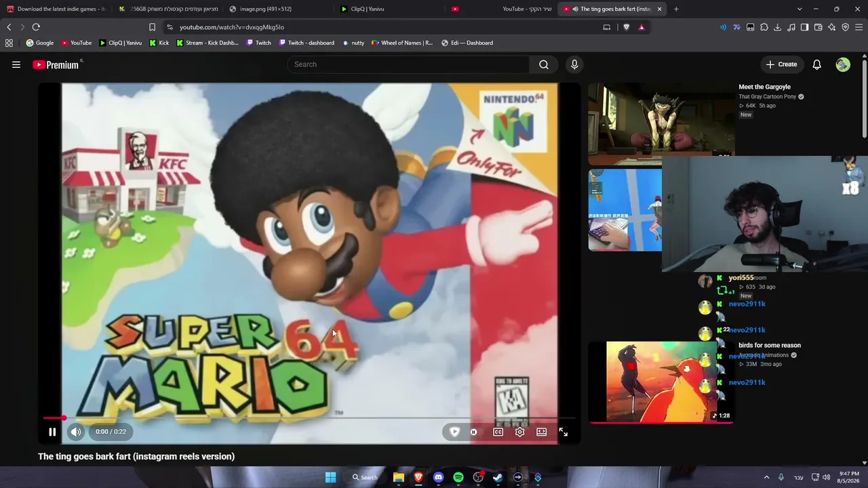
Task: Open OBS Studio from the taskbar
Action: (478, 477)
